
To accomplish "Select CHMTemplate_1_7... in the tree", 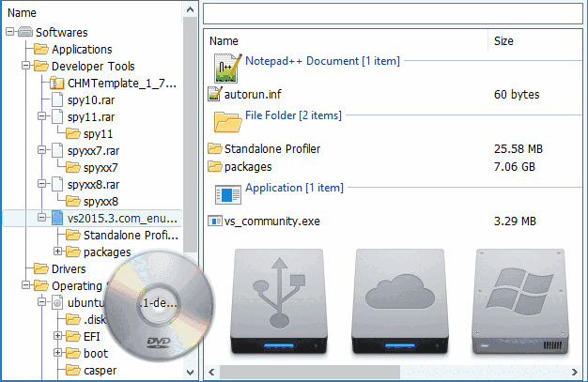I will pyautogui.click(x=122, y=83).
